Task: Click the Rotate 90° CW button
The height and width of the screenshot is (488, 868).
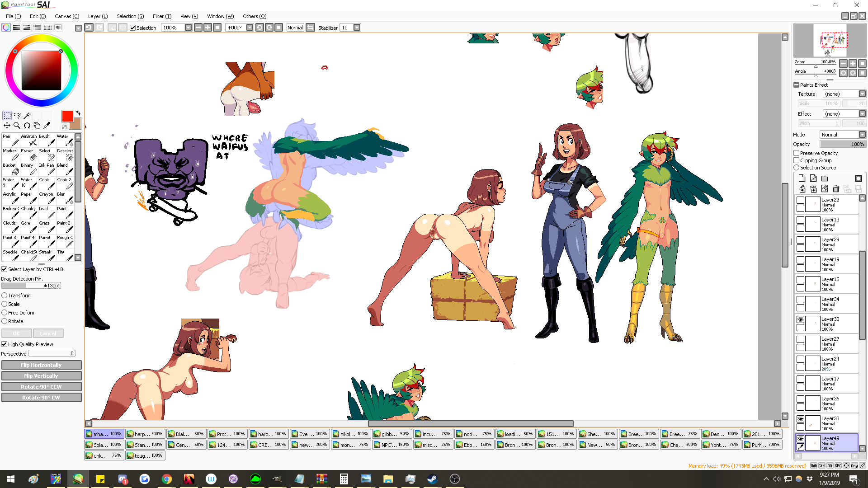Action: [41, 398]
